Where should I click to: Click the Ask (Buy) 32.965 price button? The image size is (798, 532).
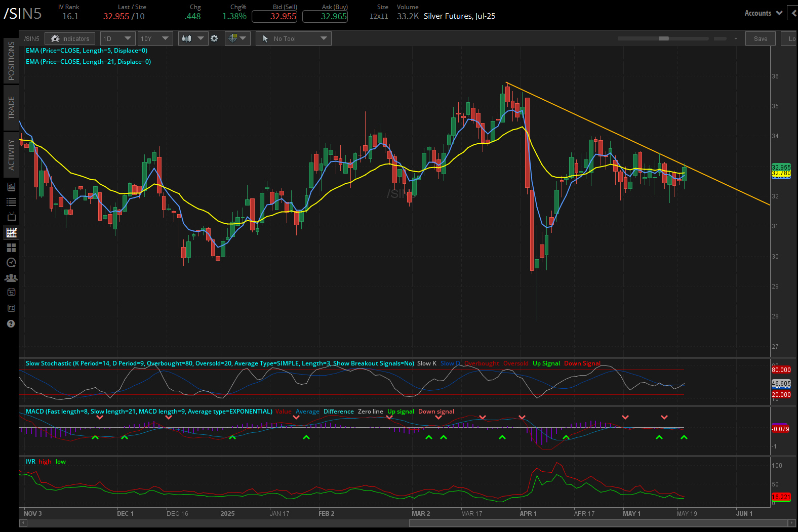[325, 16]
